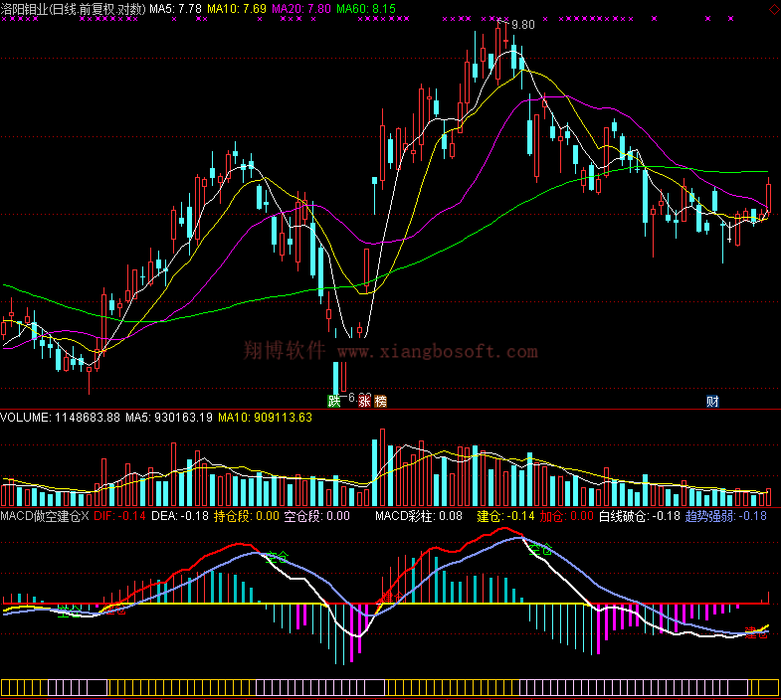This screenshot has height=700, width=781.
Task: Select the MA60: 8.15 legend label
Action: [366, 9]
